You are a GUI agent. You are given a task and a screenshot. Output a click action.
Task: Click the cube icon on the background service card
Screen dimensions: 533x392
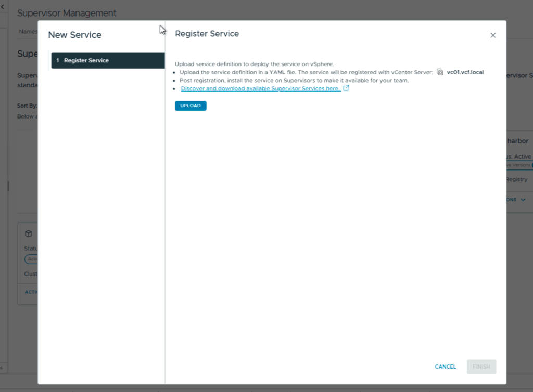pyautogui.click(x=29, y=234)
